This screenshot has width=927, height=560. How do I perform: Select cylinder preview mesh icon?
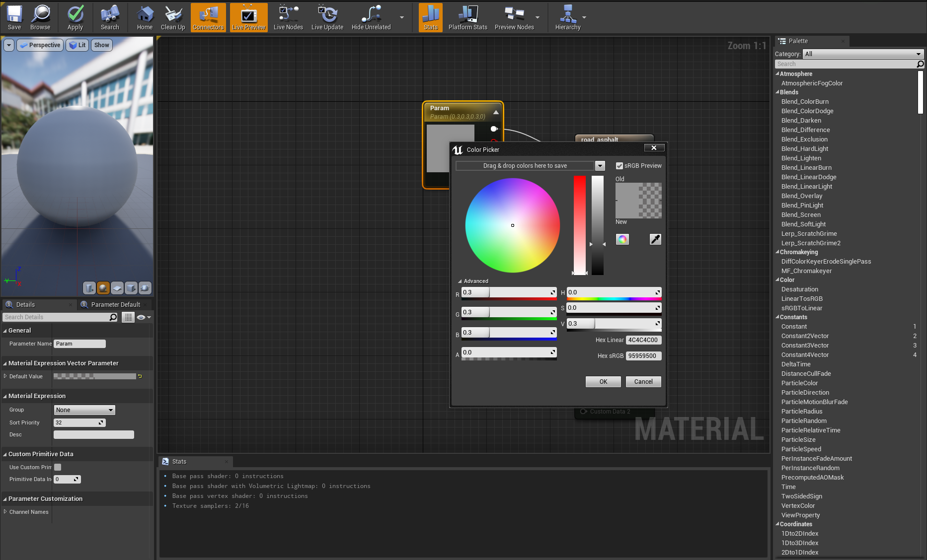pos(89,288)
